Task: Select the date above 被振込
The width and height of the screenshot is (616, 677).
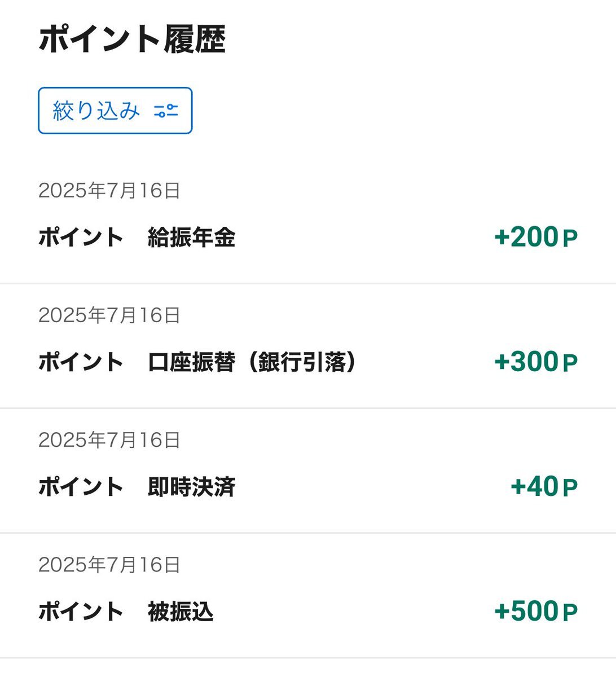Action: (109, 565)
